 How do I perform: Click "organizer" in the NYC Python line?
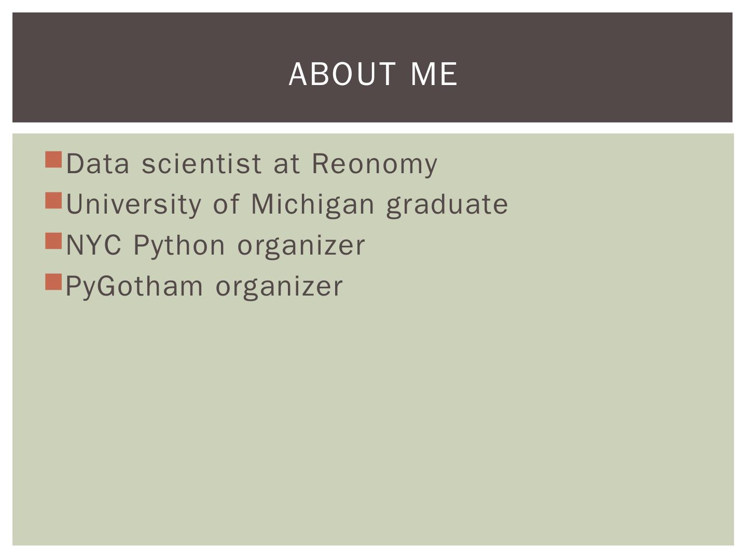pyautogui.click(x=301, y=246)
